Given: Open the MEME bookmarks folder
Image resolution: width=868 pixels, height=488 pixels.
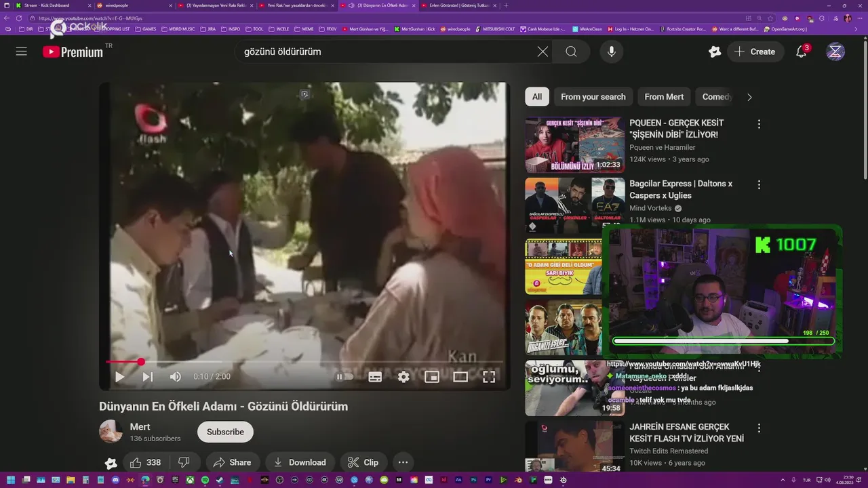Looking at the screenshot, I should [x=304, y=29].
